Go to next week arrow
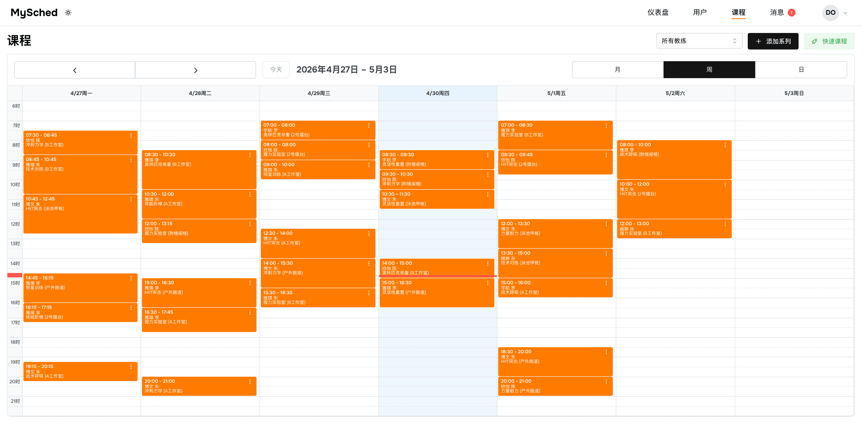868x434 pixels. (x=196, y=70)
